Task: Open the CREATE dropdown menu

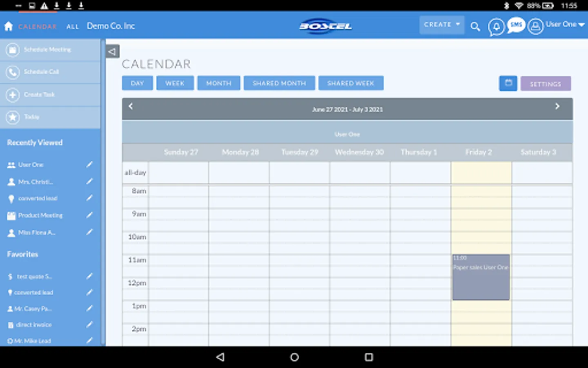Action: tap(441, 25)
